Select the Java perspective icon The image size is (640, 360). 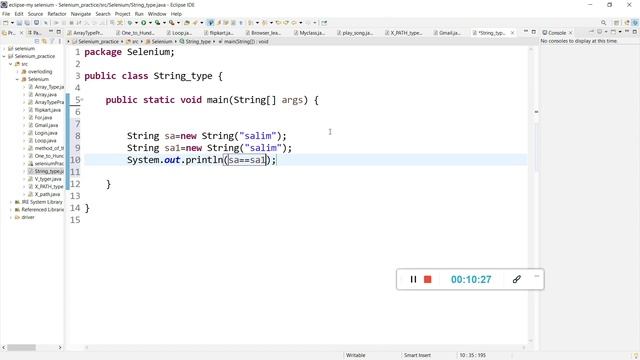[x=635, y=23]
